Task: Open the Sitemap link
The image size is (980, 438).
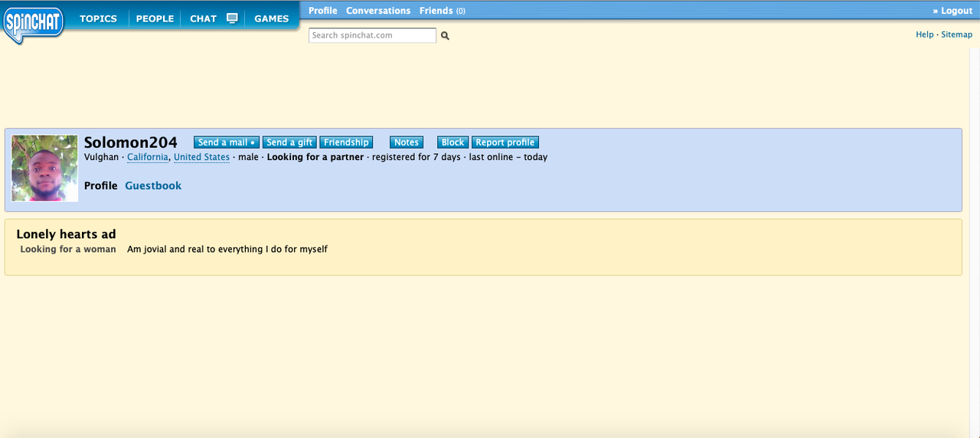Action: coord(956,34)
